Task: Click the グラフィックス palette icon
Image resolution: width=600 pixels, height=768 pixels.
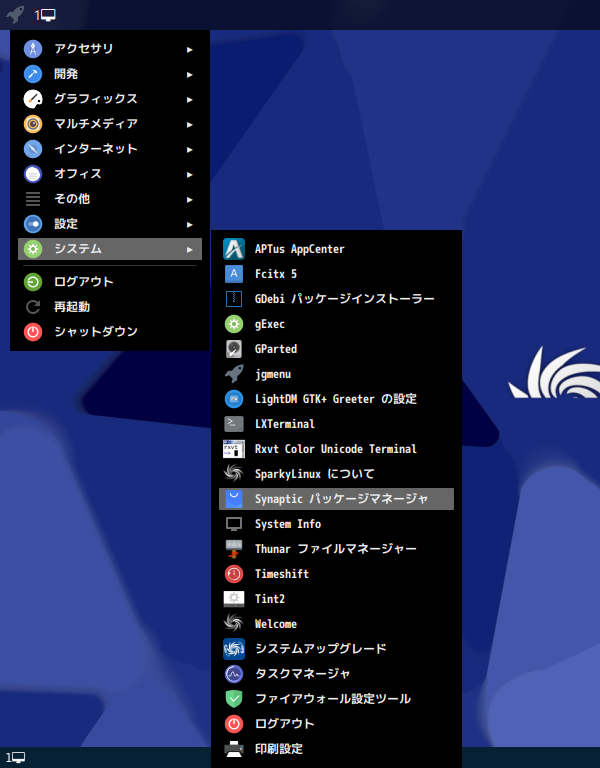Action: point(33,98)
